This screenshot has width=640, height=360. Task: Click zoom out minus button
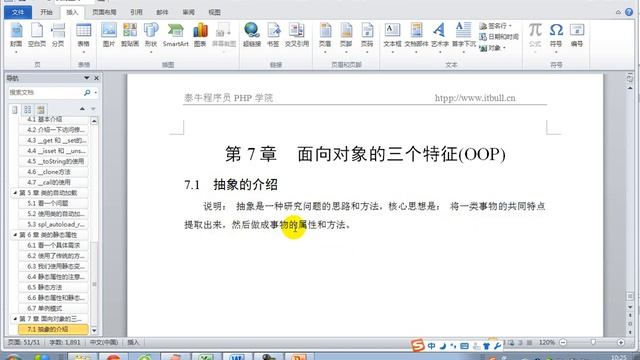[563, 342]
